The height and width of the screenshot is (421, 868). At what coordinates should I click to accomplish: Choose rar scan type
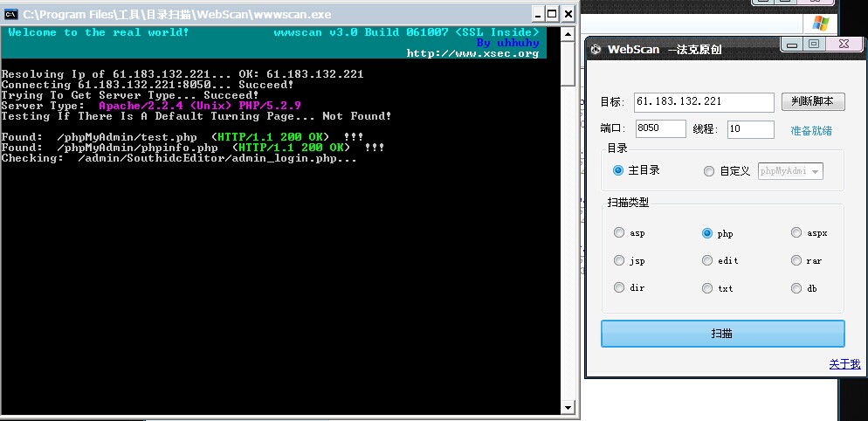[796, 260]
